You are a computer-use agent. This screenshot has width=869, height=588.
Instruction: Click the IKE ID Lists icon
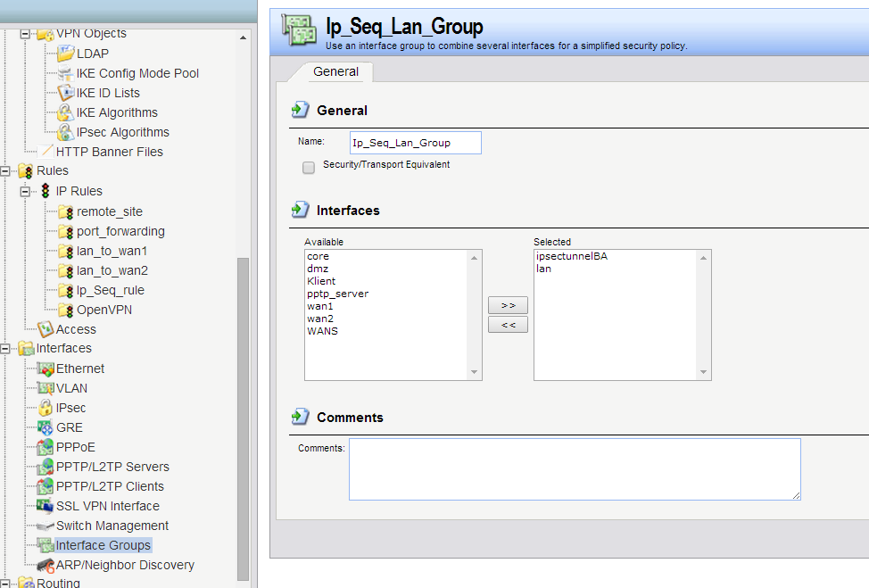point(65,93)
